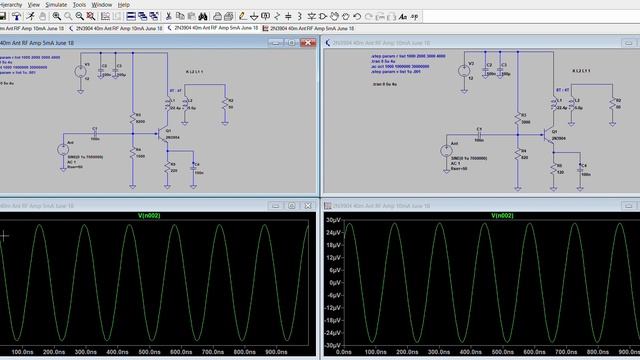Click the Ant source in the left schematic

point(63,150)
